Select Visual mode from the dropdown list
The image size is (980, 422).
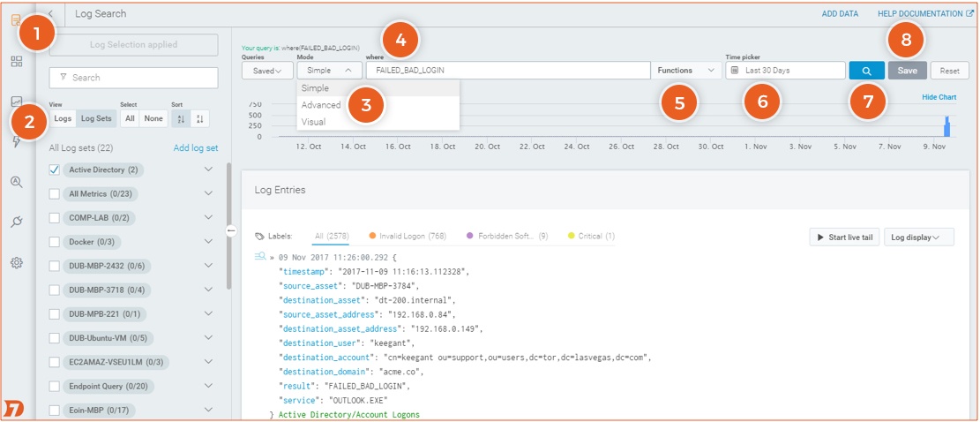coord(313,122)
